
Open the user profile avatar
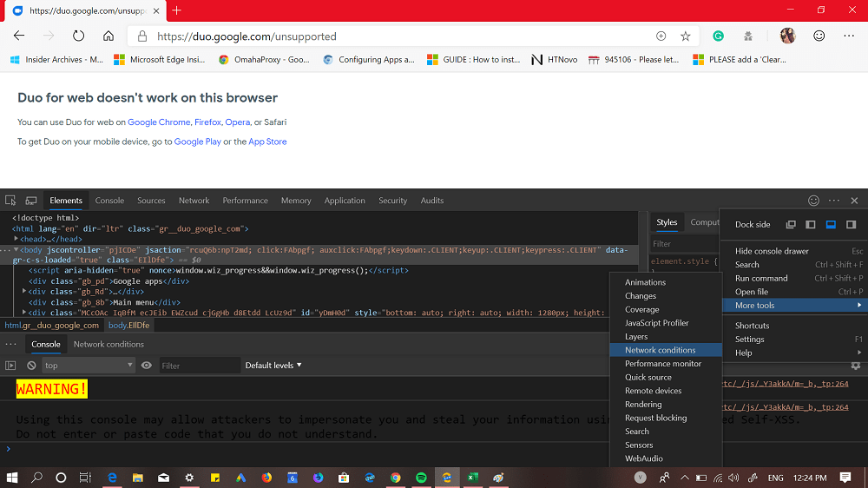pos(788,36)
